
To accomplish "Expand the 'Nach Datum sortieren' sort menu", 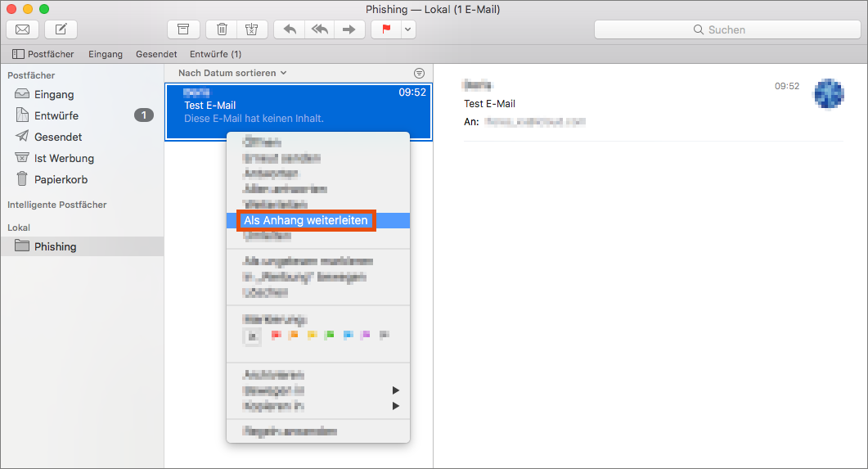I will (x=232, y=73).
